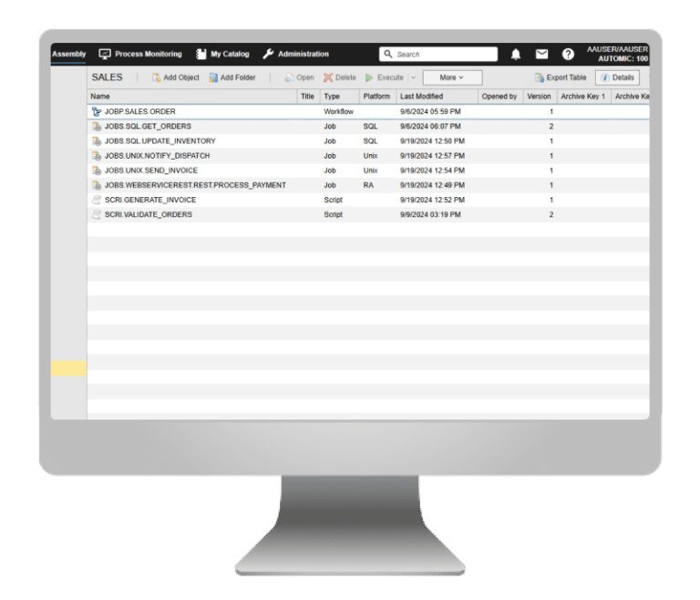Click the Process Monitoring monitor icon
The image size is (700, 600).
point(105,54)
